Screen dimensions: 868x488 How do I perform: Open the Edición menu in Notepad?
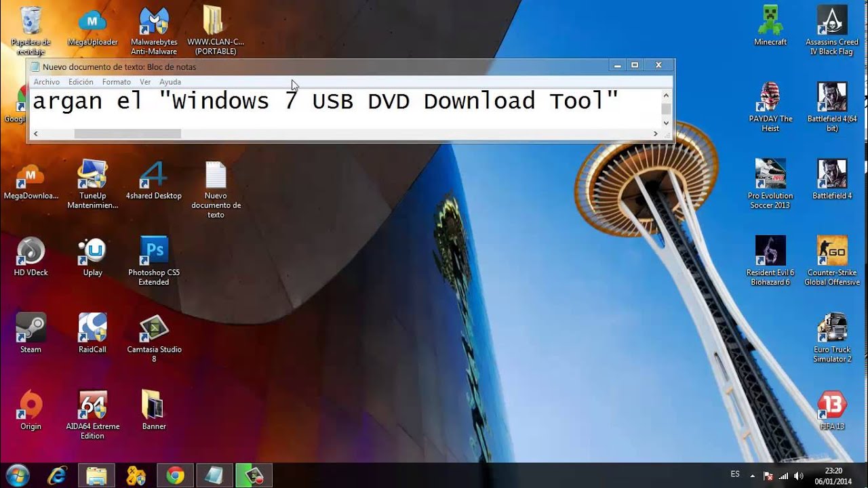point(81,82)
